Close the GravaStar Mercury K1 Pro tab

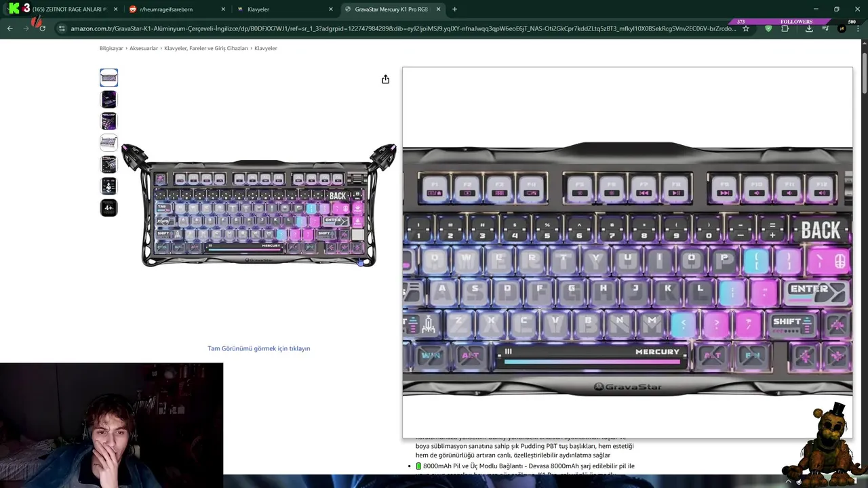coord(438,9)
